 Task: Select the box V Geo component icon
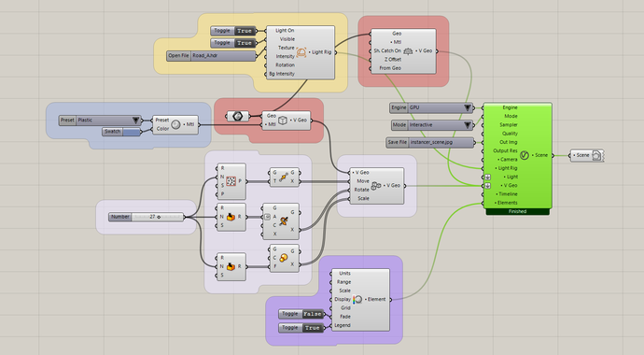[283, 121]
